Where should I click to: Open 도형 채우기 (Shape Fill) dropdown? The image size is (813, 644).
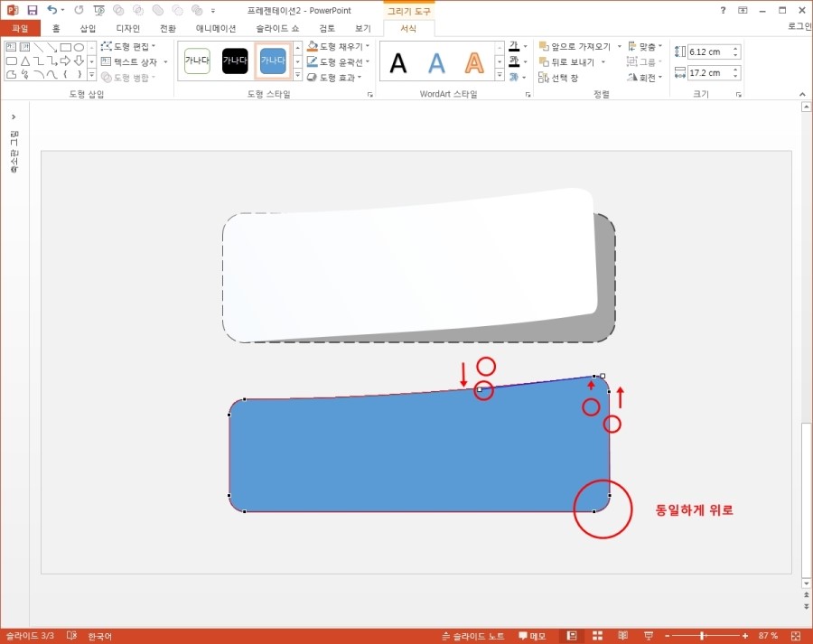click(x=338, y=47)
